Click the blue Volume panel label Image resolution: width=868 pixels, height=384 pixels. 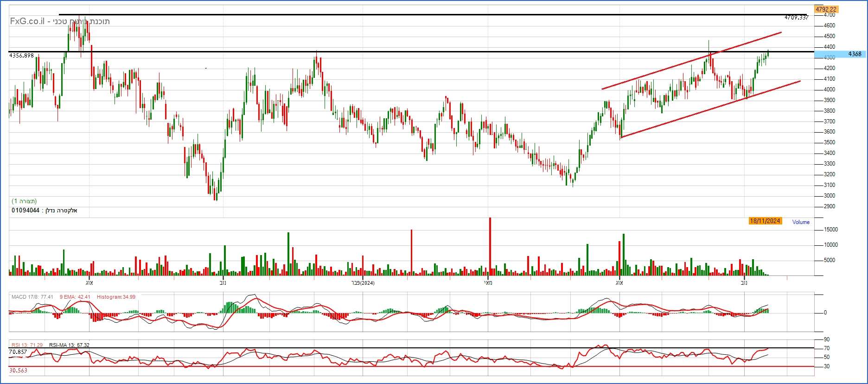pos(801,222)
